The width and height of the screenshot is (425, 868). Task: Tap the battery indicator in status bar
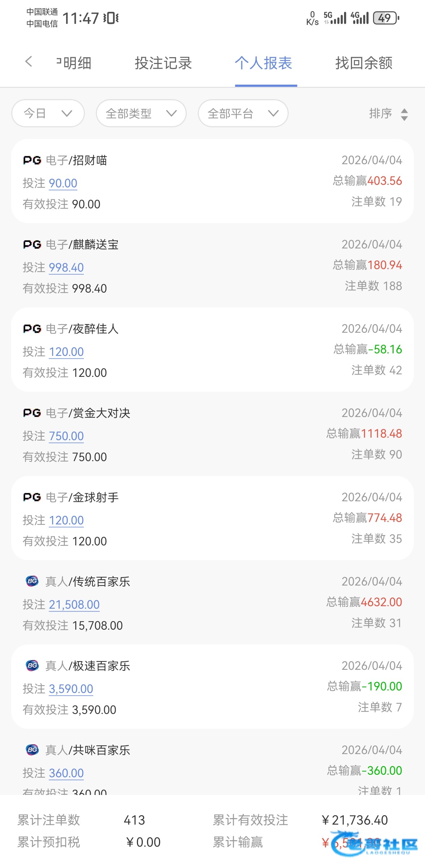tap(386, 18)
